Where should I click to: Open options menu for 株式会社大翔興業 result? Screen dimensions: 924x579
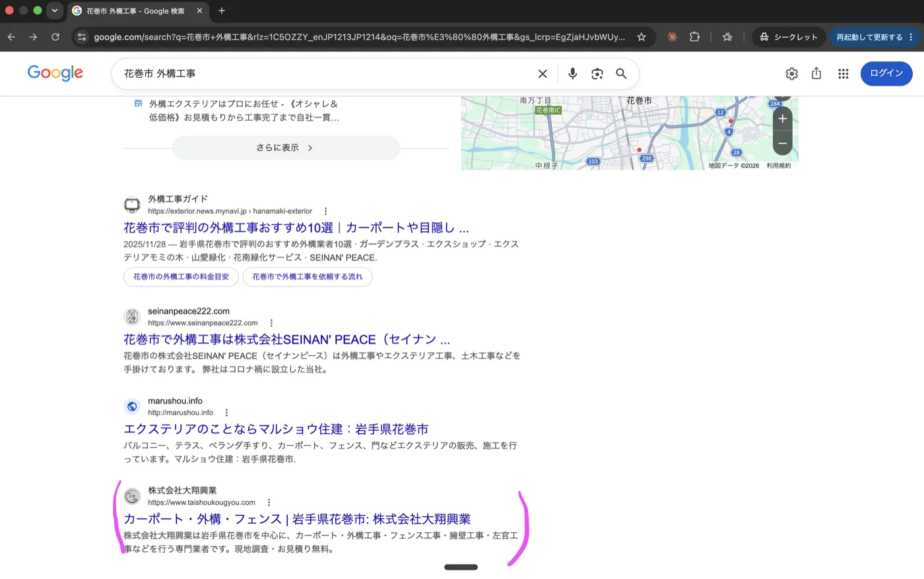click(x=269, y=503)
